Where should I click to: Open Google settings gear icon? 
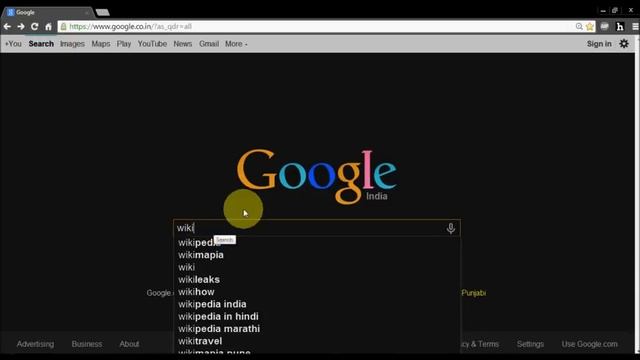pyautogui.click(x=624, y=44)
